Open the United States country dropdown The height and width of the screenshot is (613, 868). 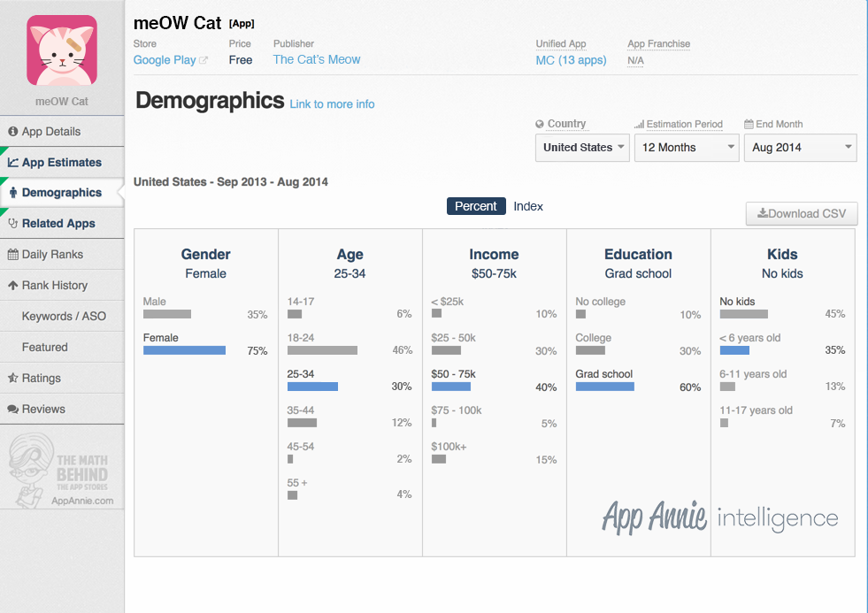tap(582, 148)
